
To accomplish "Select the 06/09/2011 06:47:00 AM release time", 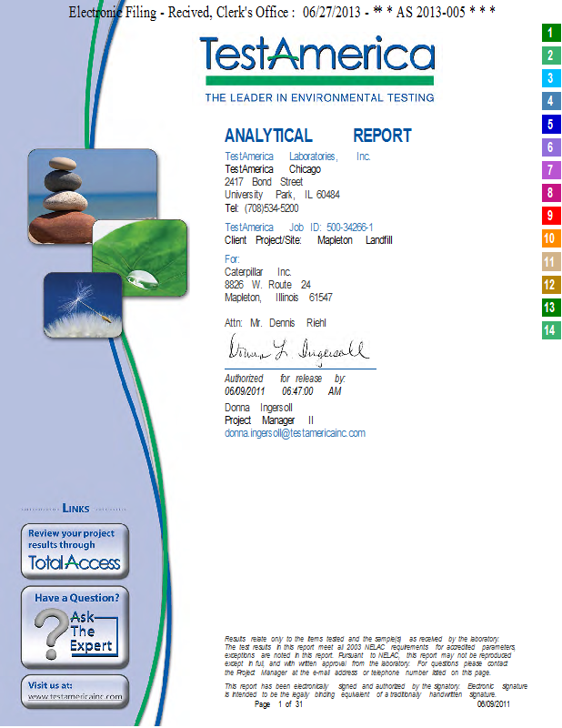I will [x=283, y=391].
